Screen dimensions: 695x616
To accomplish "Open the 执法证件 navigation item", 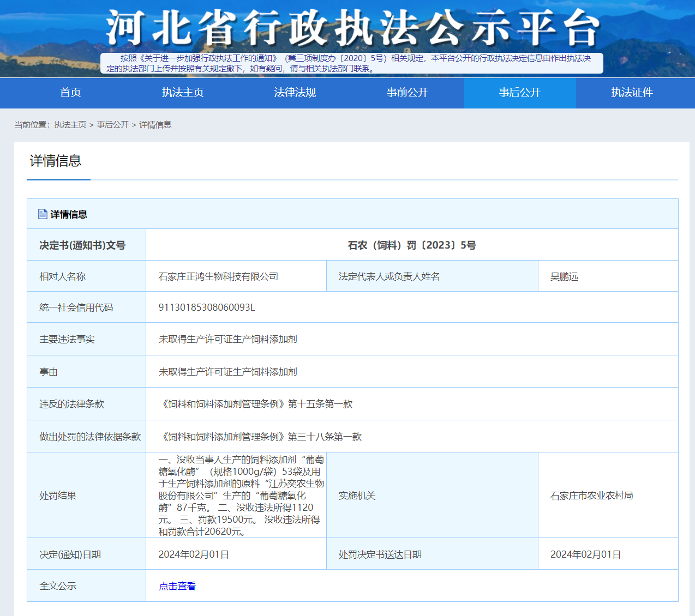I will pos(632,93).
